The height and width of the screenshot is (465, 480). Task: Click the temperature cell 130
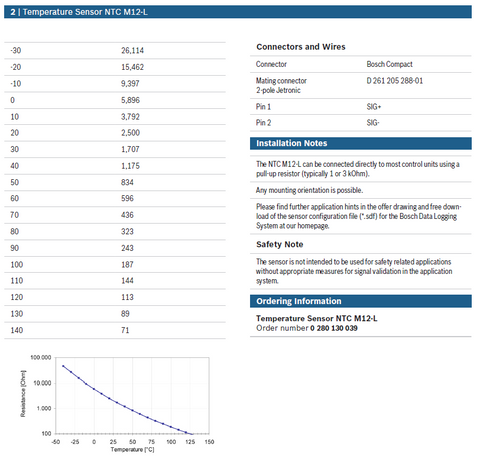(17, 314)
